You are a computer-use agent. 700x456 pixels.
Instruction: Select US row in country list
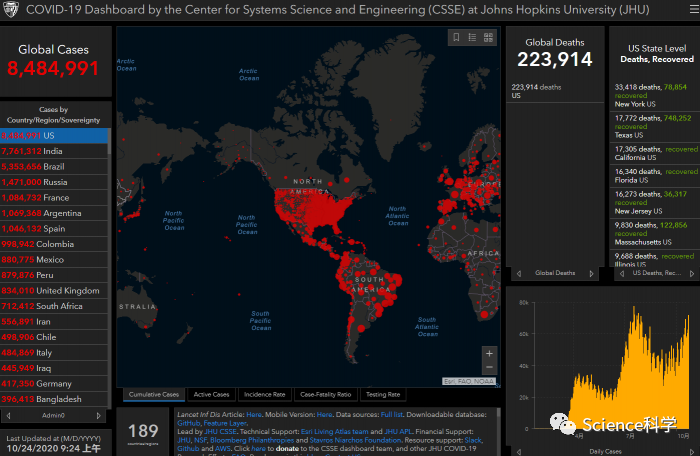tap(54, 135)
